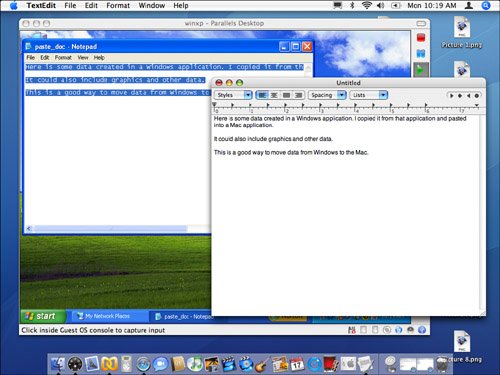This screenshot has height=375, width=500.
Task: Open iPhoto in the Dock
Action: [211, 364]
